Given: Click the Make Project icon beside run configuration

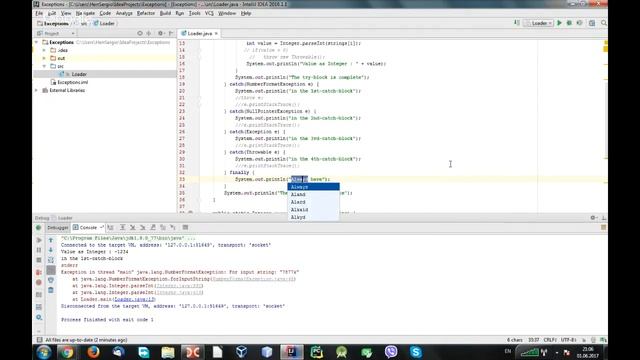Looking at the screenshot, I should [517, 23].
